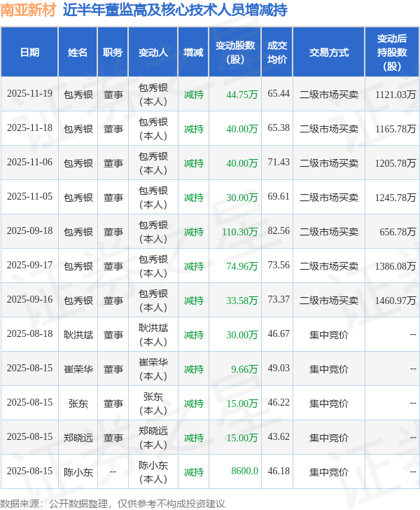Viewport: 420px width, 510px height.
Task: Select the date cell 2025-11-05
Action: [29, 196]
